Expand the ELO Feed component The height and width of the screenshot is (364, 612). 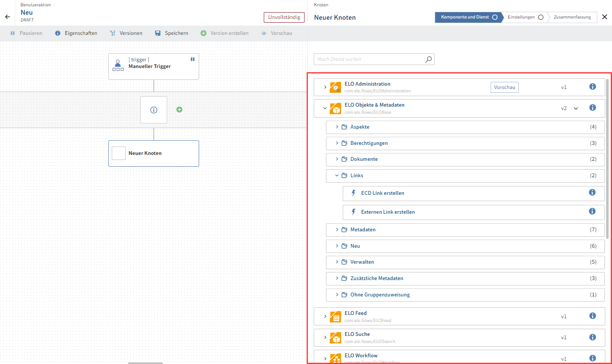point(325,317)
